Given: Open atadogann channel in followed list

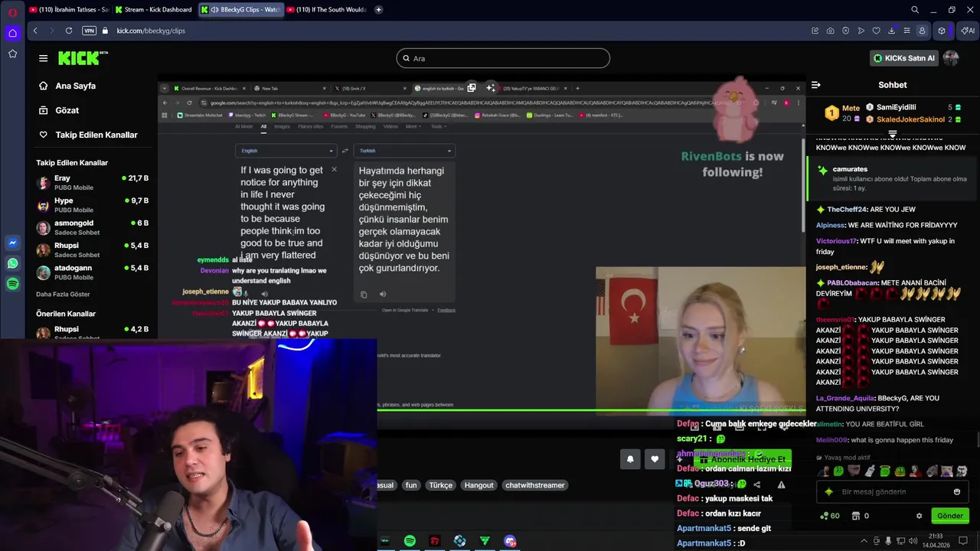Looking at the screenshot, I should click(93, 272).
